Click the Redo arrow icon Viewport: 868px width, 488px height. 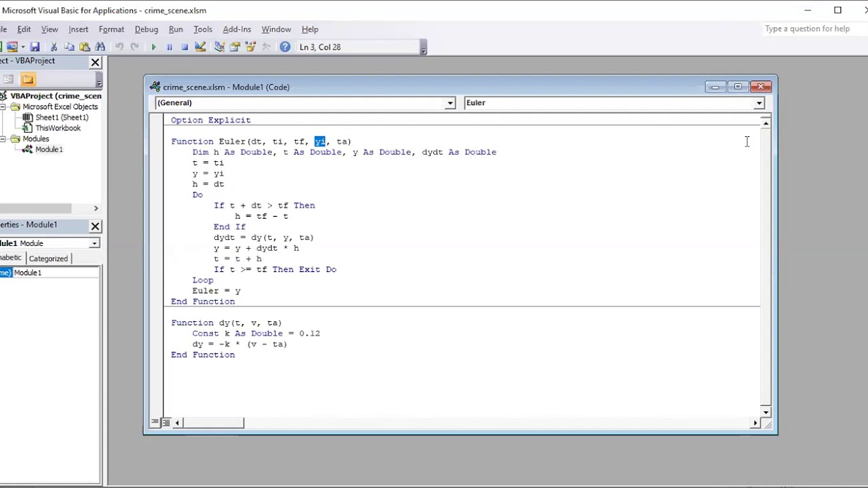coord(135,47)
